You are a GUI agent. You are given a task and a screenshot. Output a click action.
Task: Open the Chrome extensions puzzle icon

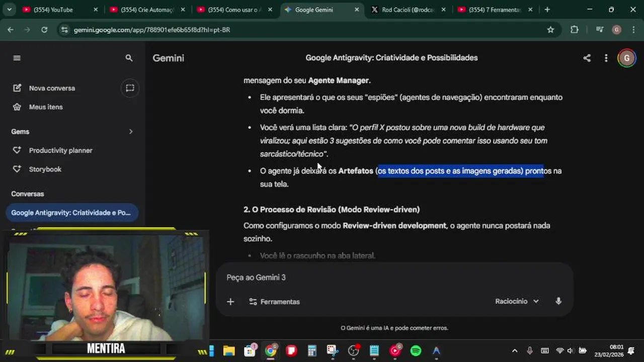(575, 30)
